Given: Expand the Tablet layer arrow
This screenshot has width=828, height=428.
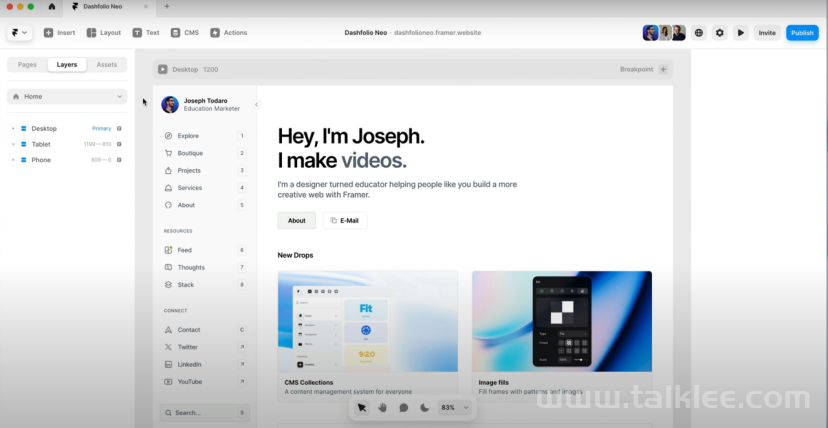Looking at the screenshot, I should point(13,144).
